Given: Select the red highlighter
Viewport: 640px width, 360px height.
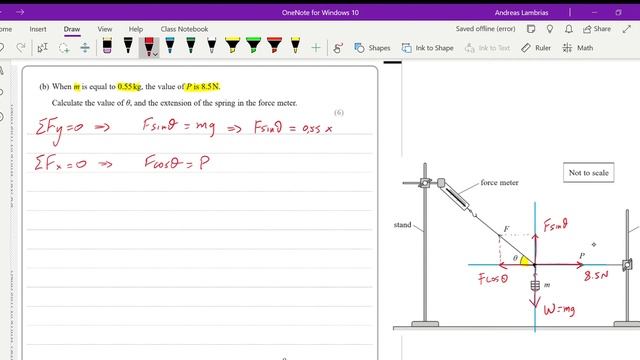Looking at the screenshot, I should (x=274, y=46).
